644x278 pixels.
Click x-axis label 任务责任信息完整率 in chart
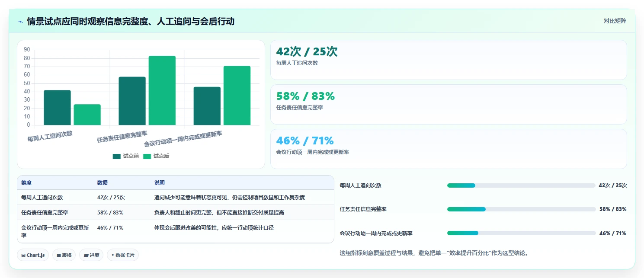(122, 137)
